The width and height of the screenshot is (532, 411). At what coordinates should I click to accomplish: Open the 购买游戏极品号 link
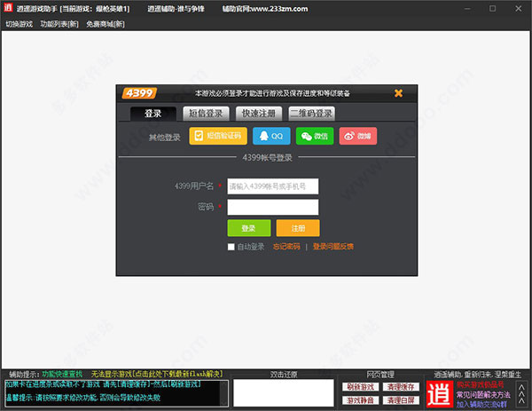(480, 385)
